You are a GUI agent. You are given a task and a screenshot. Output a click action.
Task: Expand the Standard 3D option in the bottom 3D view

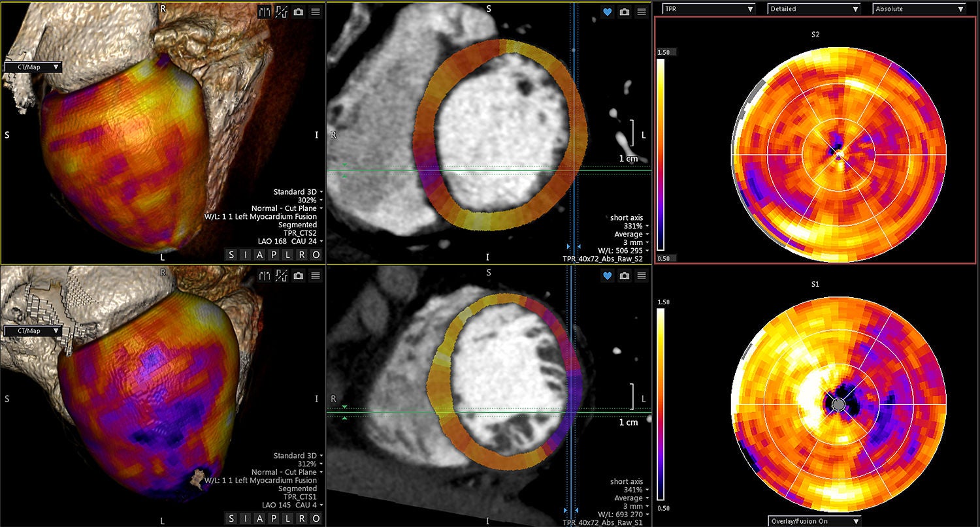297,455
